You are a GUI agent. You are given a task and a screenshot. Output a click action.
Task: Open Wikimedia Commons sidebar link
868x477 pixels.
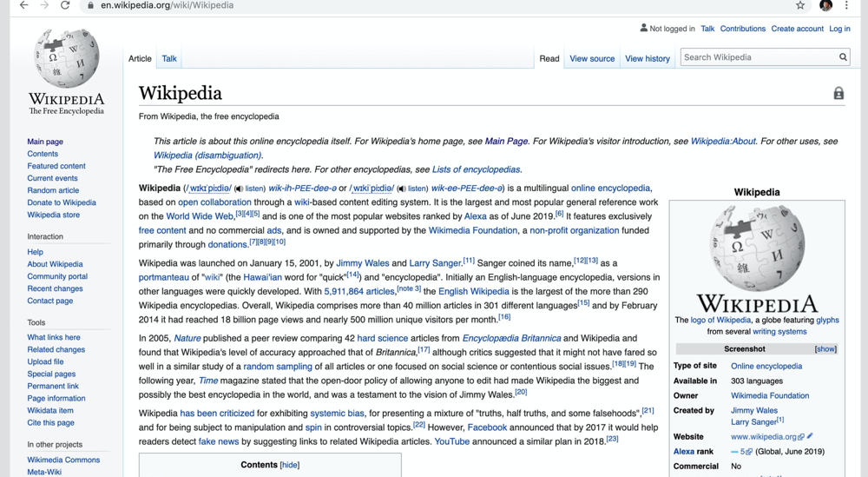pyautogui.click(x=63, y=460)
